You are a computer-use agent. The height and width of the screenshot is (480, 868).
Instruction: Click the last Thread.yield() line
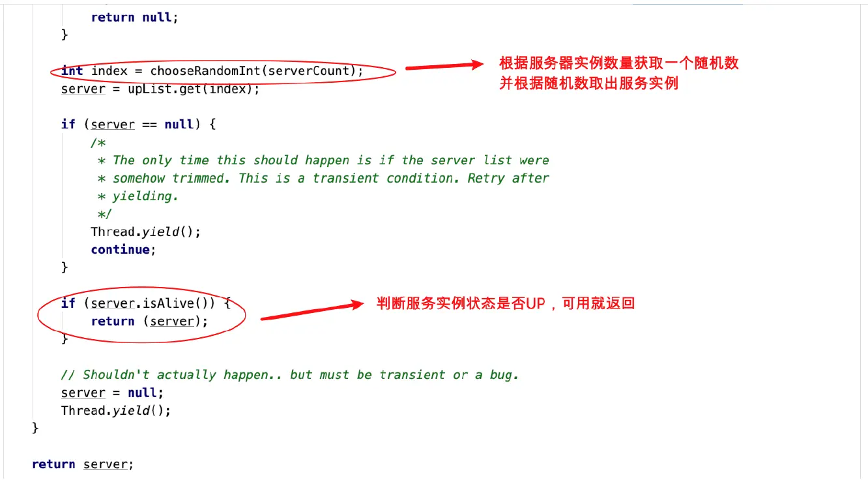click(x=116, y=410)
